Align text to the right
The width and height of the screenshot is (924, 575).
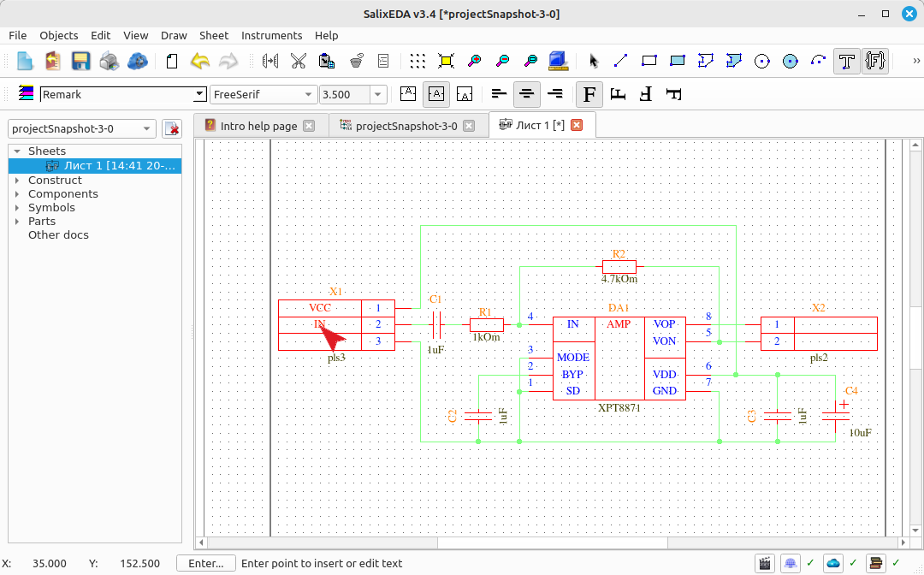pos(555,94)
